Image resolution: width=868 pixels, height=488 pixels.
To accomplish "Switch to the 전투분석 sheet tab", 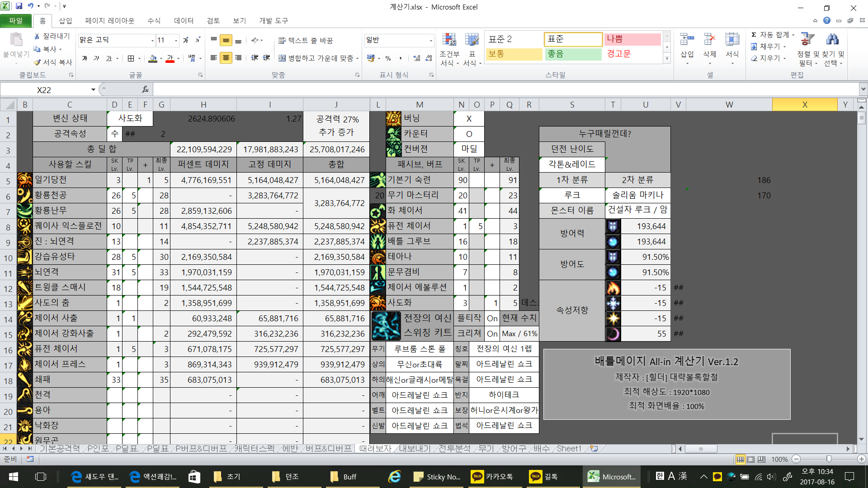I will [454, 448].
